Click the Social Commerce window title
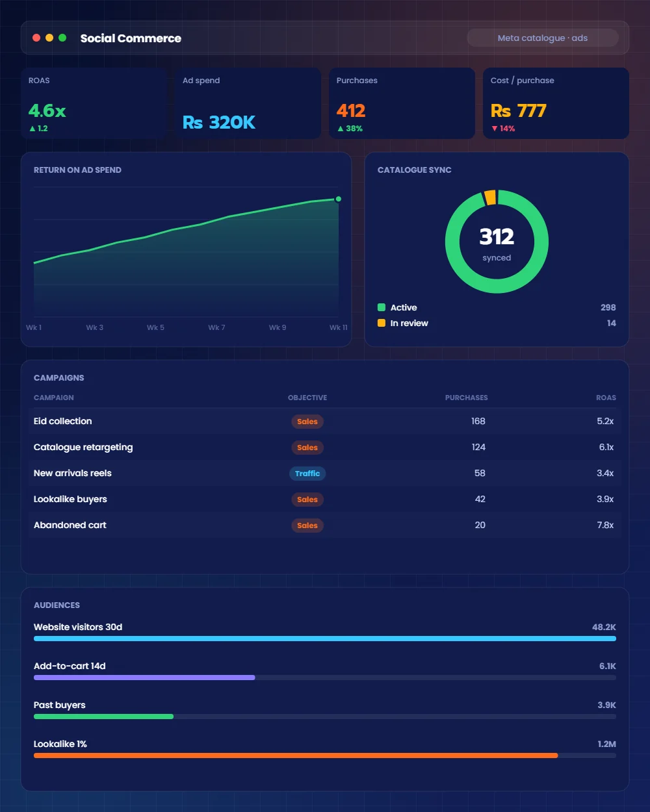The height and width of the screenshot is (812, 650). pos(131,38)
